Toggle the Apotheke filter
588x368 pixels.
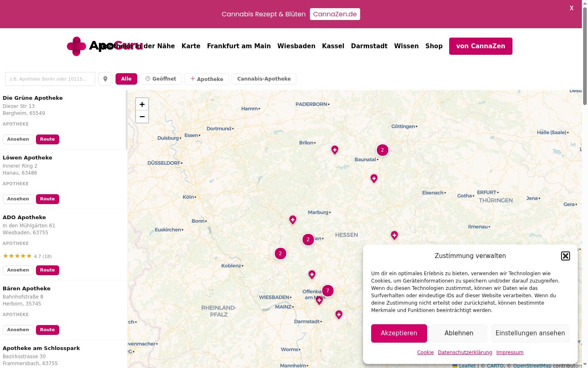[x=207, y=79]
